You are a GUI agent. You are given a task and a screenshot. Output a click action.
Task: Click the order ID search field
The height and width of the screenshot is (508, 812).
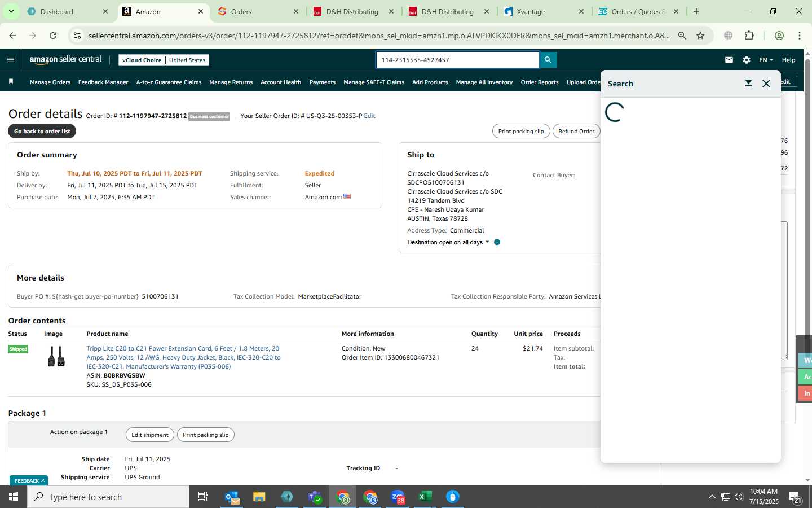click(458, 60)
